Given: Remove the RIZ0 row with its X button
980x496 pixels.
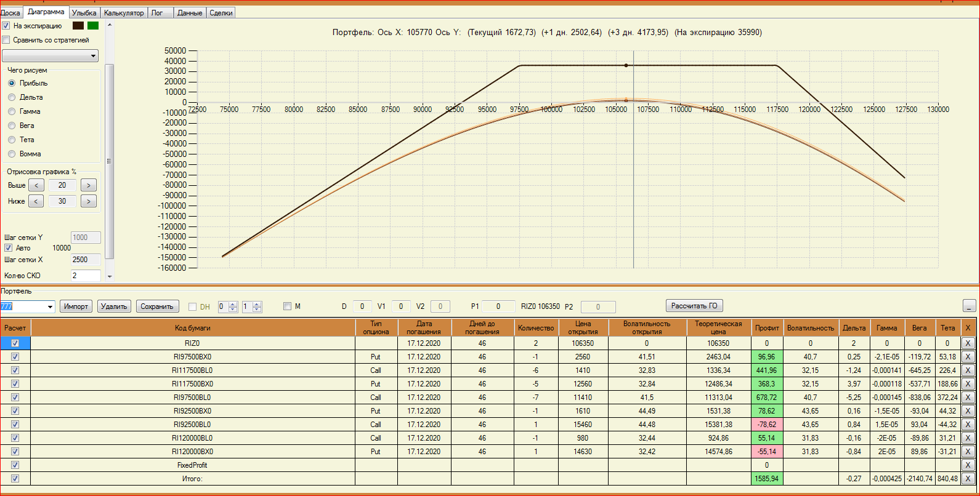Looking at the screenshot, I should (968, 343).
